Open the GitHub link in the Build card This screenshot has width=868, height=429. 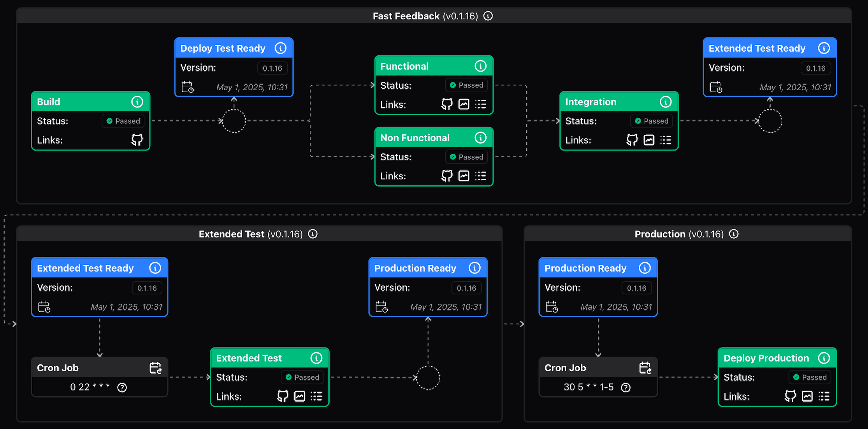137,140
